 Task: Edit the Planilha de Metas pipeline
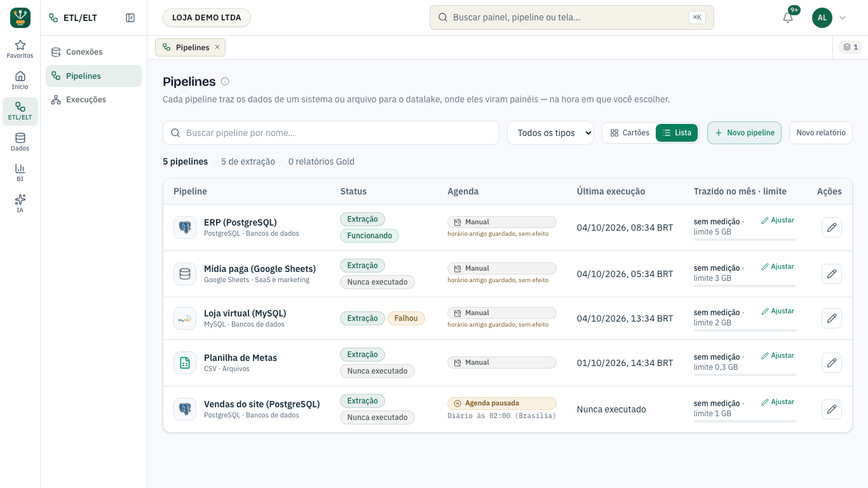point(832,363)
